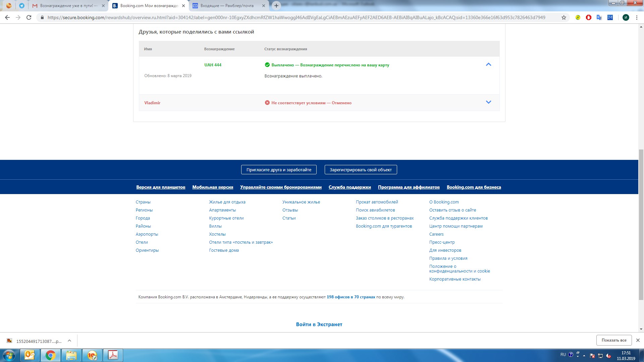Open Управляйте своими бронированиями link

tap(281, 187)
